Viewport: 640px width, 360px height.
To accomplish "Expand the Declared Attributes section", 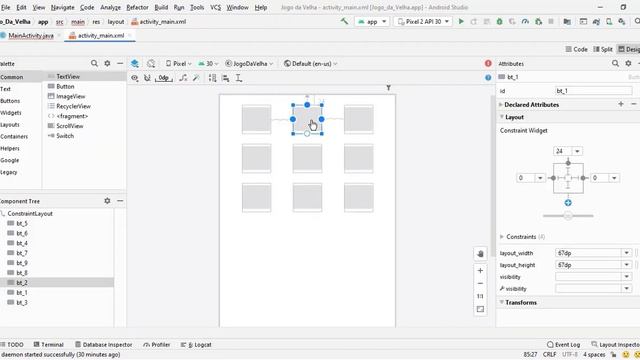I will point(501,104).
